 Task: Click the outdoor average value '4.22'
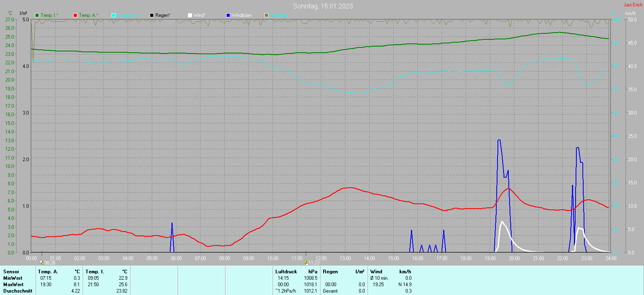click(76, 291)
